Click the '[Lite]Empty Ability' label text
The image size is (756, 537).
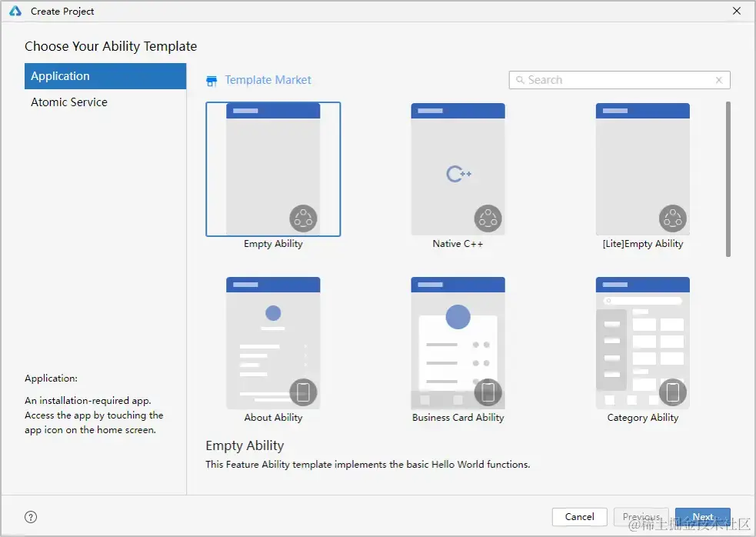(x=643, y=244)
